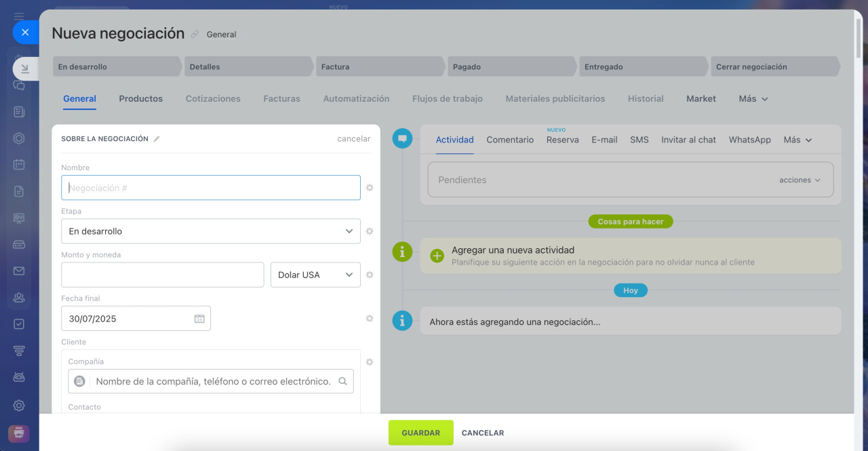Open the Flujos de trabajo tab
The width and height of the screenshot is (868, 451).
pyautogui.click(x=448, y=99)
